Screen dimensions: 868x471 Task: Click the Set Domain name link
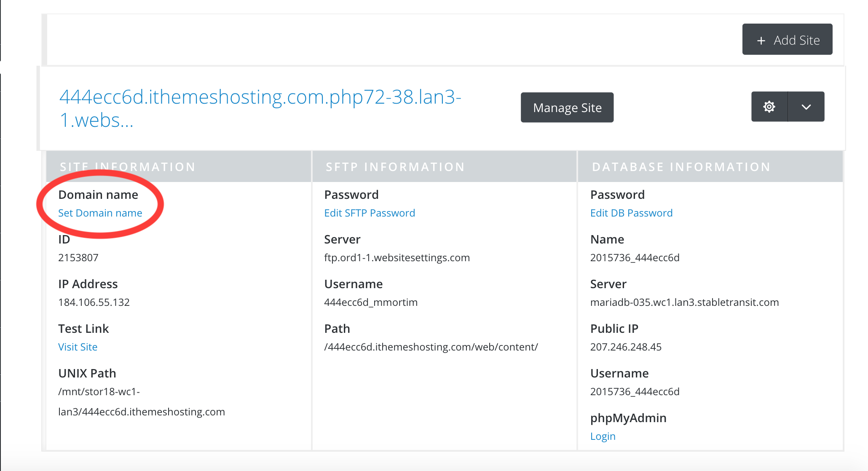pyautogui.click(x=100, y=213)
